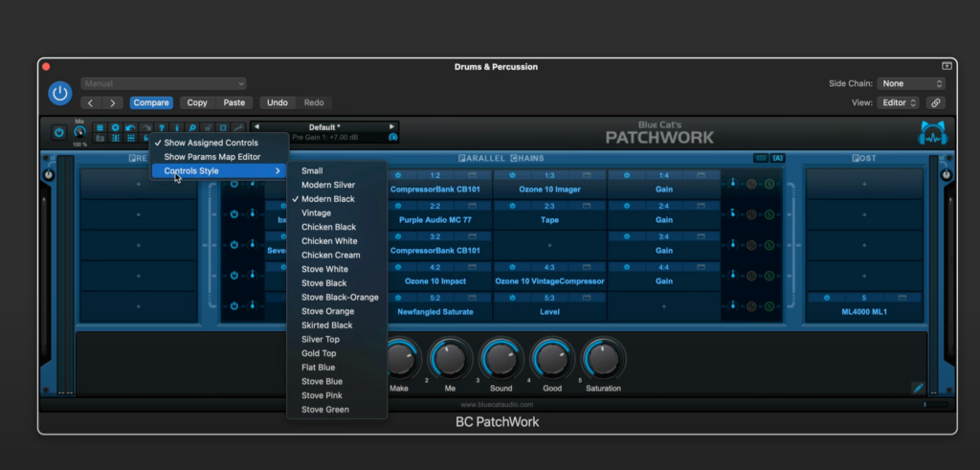Bypass Ozone 10 Impact in slot 4:2
The width and height of the screenshot is (980, 470).
tap(397, 267)
